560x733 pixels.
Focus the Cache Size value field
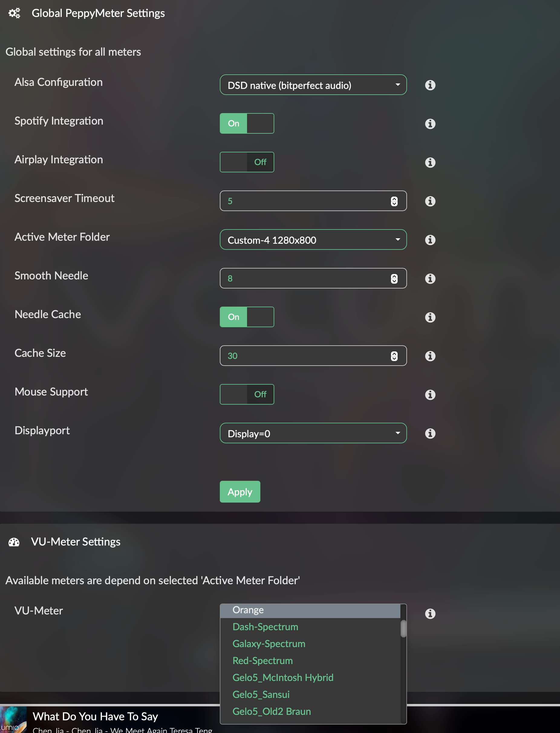click(x=313, y=355)
